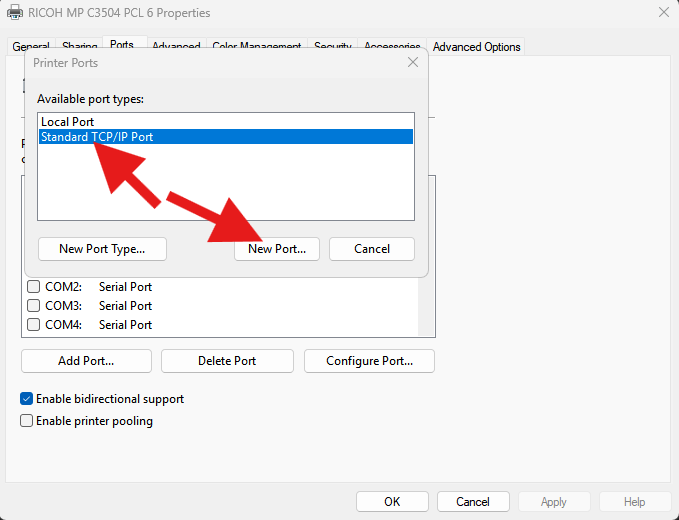
Task: Click the Help button
Action: pos(635,502)
